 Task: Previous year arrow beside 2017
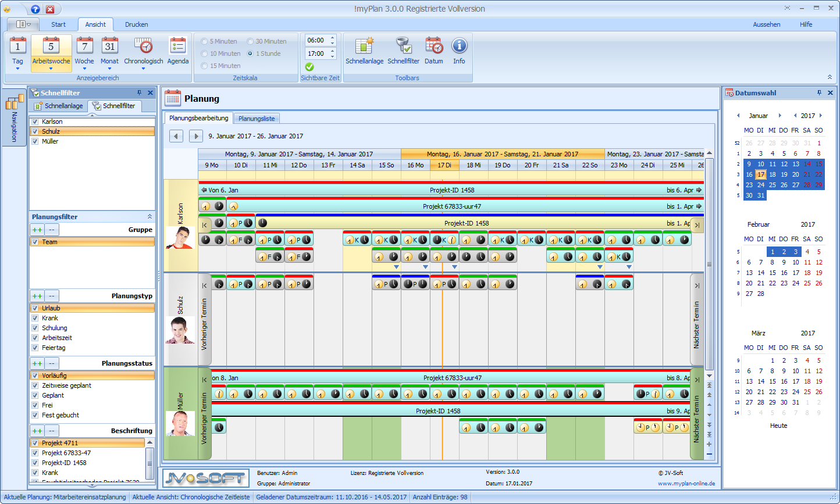[x=795, y=116]
